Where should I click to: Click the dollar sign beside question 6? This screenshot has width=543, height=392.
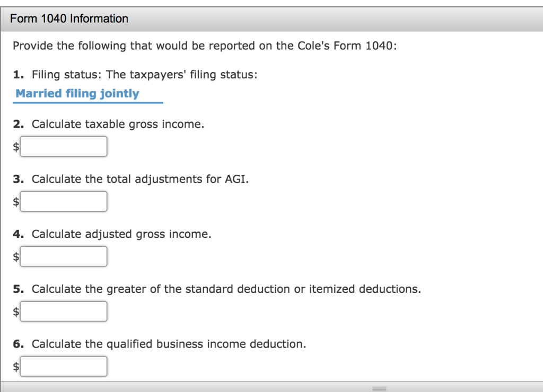[15, 366]
